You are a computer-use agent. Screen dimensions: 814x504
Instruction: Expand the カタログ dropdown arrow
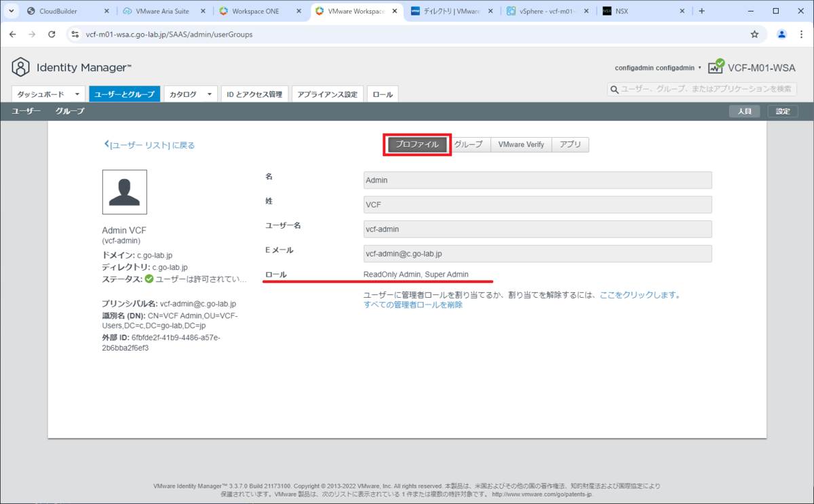click(x=210, y=94)
